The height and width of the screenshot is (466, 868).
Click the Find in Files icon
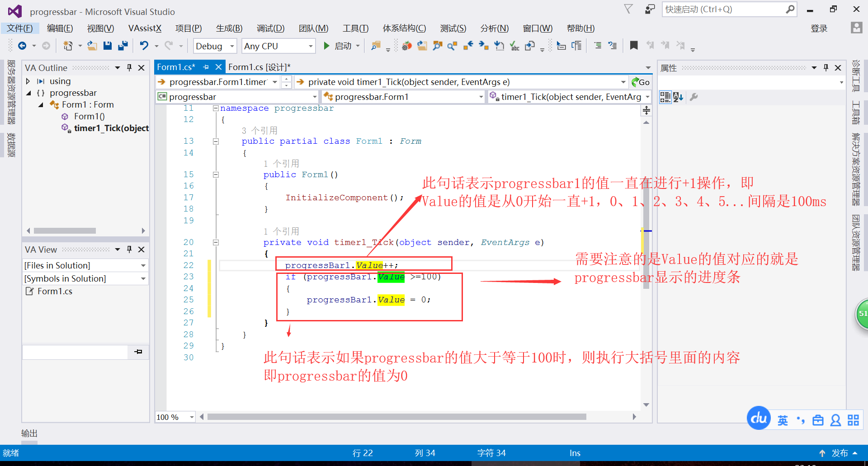(376, 46)
